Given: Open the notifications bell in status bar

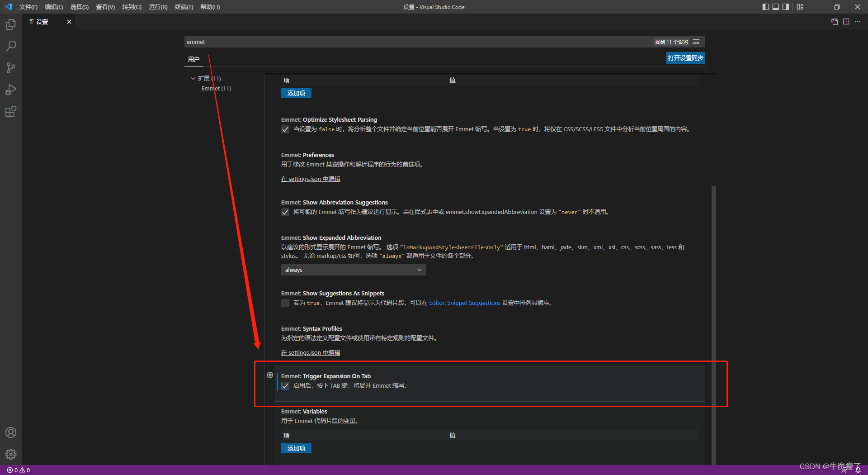Looking at the screenshot, I should (858, 470).
